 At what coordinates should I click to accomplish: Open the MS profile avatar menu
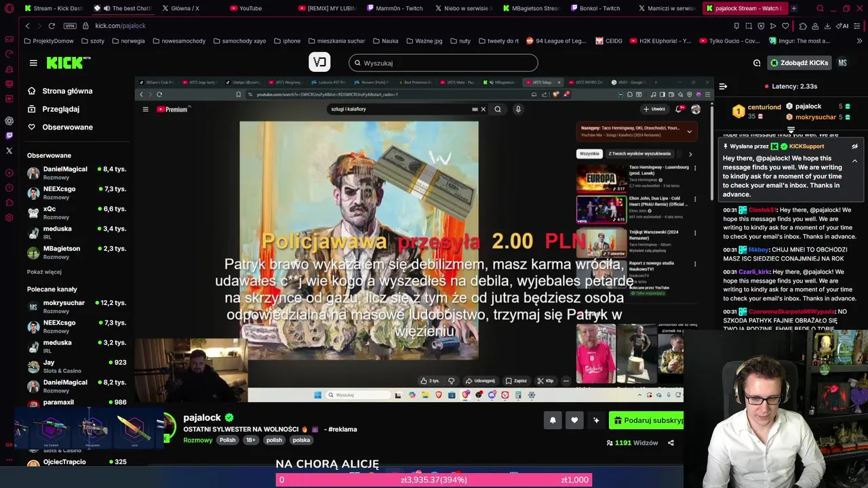coord(842,63)
